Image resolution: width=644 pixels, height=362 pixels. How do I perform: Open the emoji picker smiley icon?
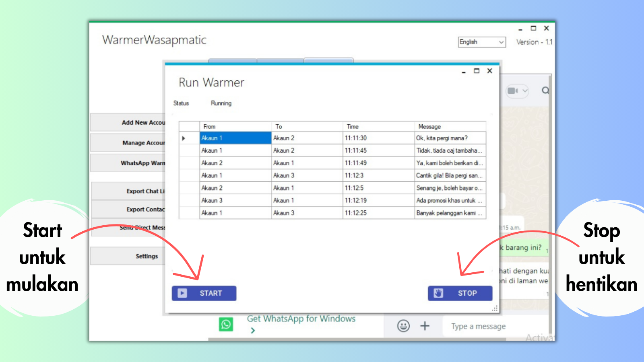403,326
